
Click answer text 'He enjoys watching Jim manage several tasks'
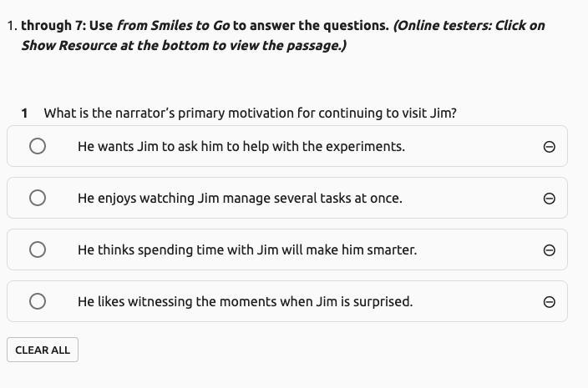(240, 198)
